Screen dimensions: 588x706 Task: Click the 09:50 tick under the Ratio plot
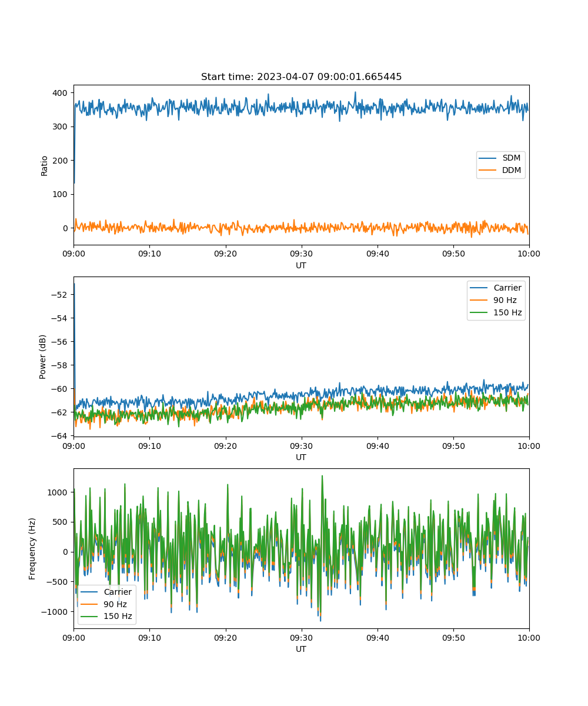pyautogui.click(x=453, y=254)
